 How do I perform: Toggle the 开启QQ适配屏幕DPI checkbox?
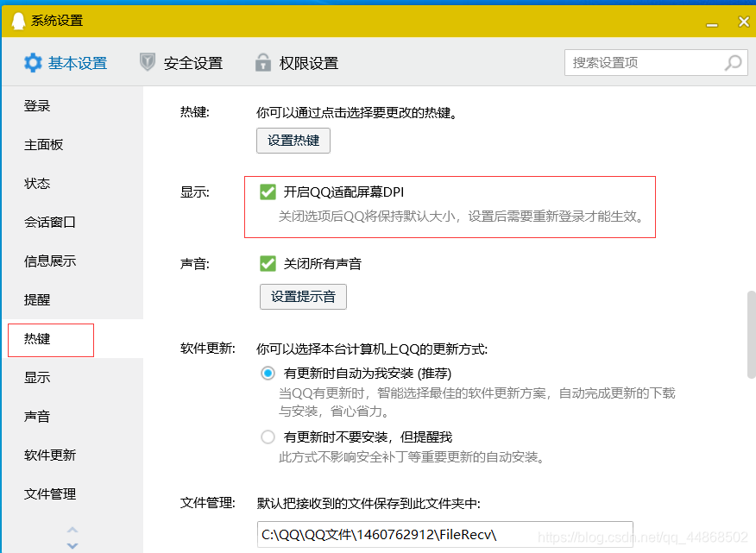pos(268,192)
